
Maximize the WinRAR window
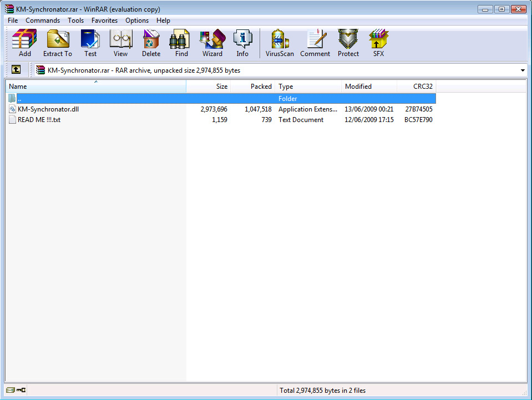(501, 9)
